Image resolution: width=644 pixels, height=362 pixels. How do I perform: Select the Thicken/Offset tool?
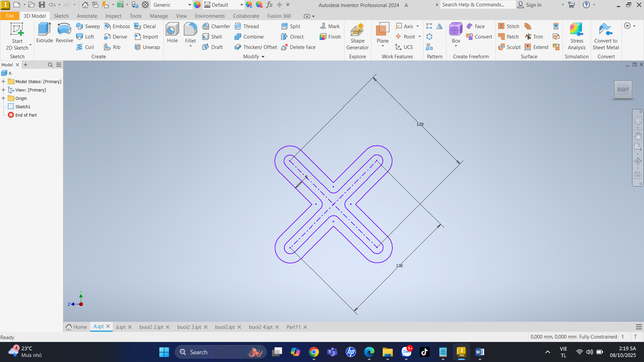256,47
